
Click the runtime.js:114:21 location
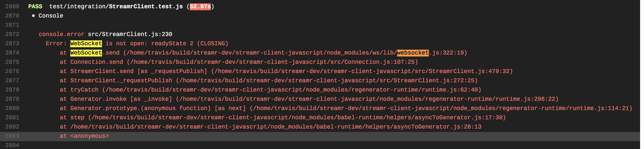click(x=599, y=108)
